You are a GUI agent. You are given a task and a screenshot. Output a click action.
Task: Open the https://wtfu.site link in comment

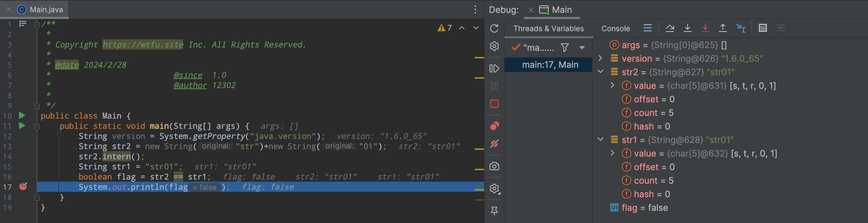pos(143,45)
